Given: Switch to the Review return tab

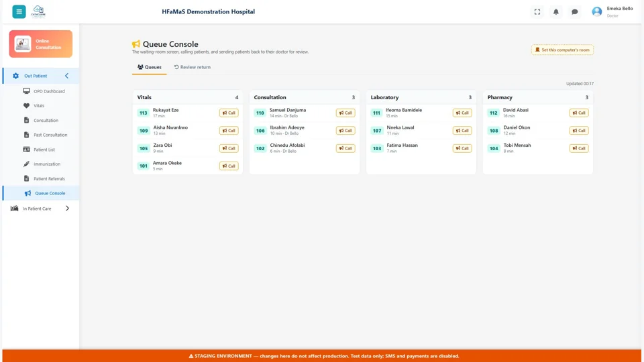Looking at the screenshot, I should (193, 67).
